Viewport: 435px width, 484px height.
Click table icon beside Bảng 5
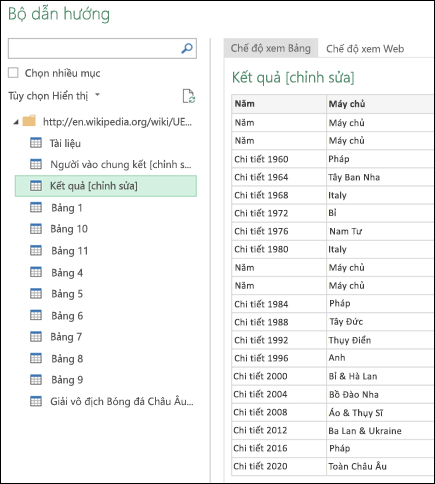36,294
